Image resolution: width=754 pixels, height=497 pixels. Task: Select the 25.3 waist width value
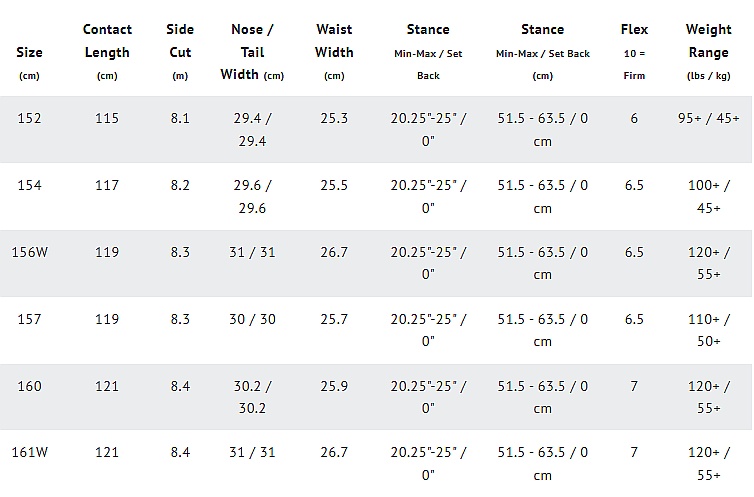[334, 119]
